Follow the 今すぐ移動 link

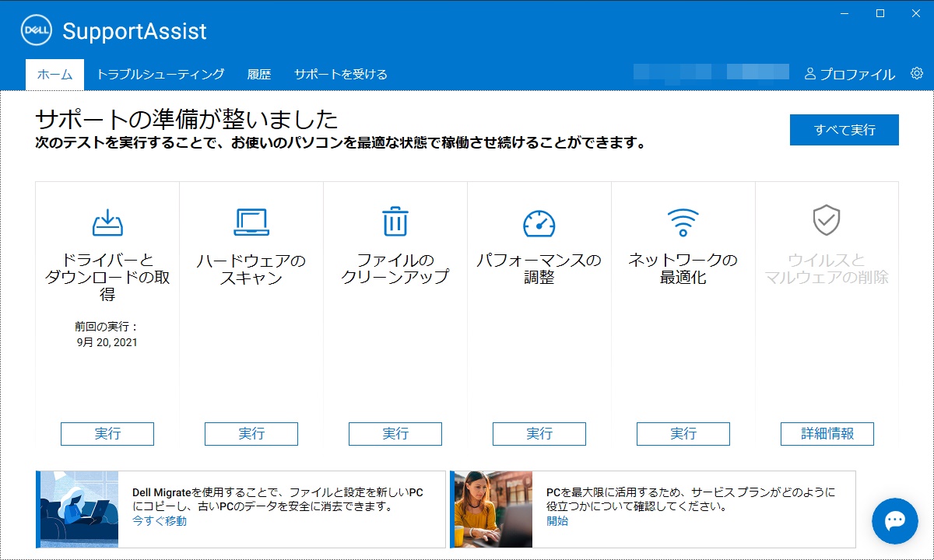(x=160, y=521)
